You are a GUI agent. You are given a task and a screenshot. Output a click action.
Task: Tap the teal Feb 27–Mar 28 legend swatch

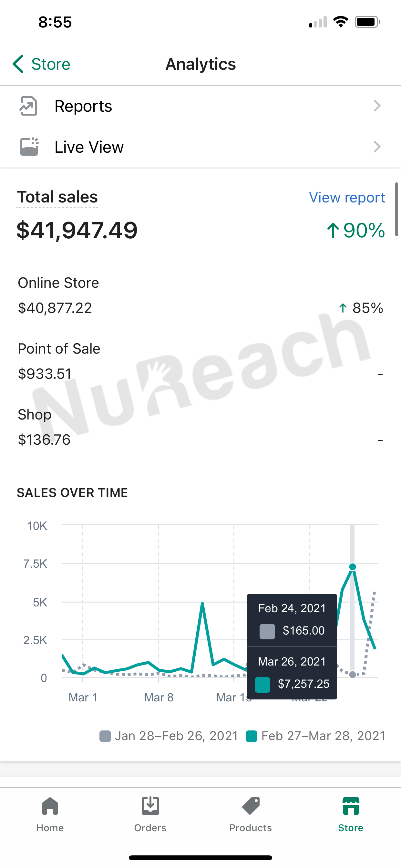(252, 736)
